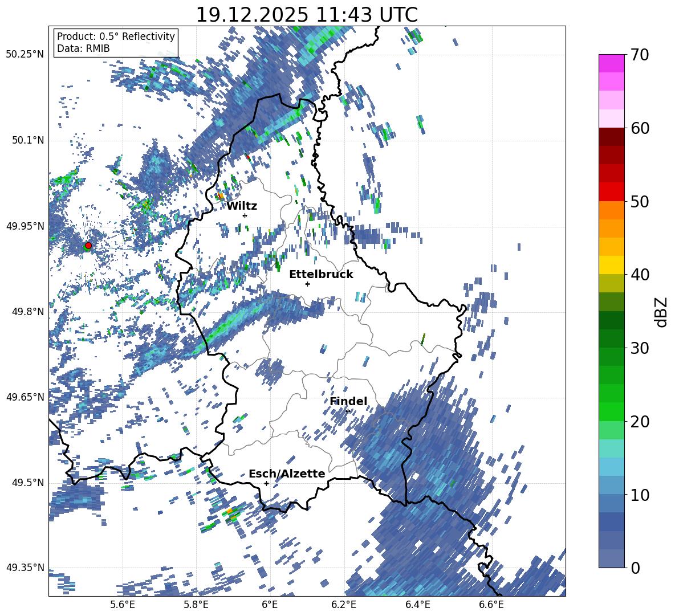Click the 6°E longitude label
Image resolution: width=675 pixels, height=616 pixels.
270,605
